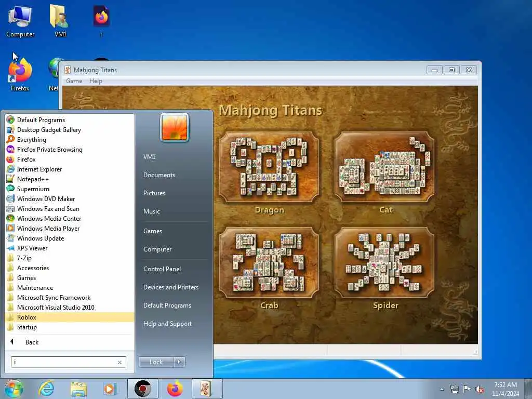Open VM1 user folder on desktop
Viewport: 532px width, 399px height.
tap(60, 21)
